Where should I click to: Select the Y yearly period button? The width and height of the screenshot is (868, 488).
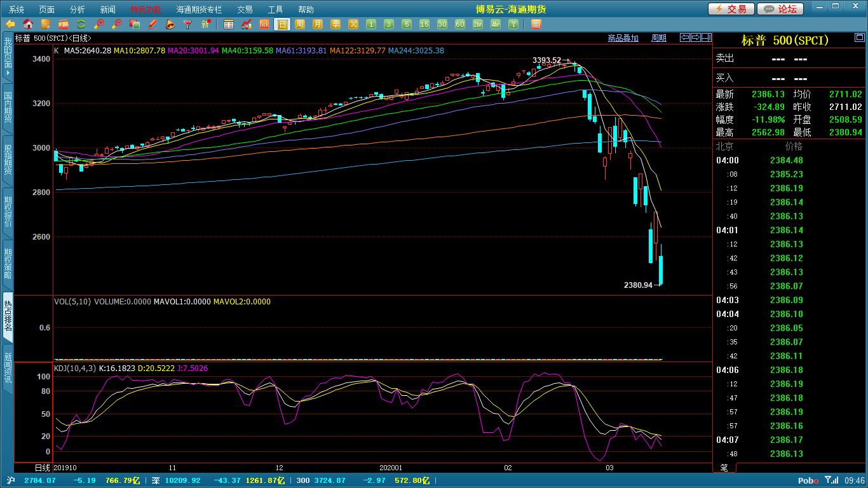click(513, 24)
